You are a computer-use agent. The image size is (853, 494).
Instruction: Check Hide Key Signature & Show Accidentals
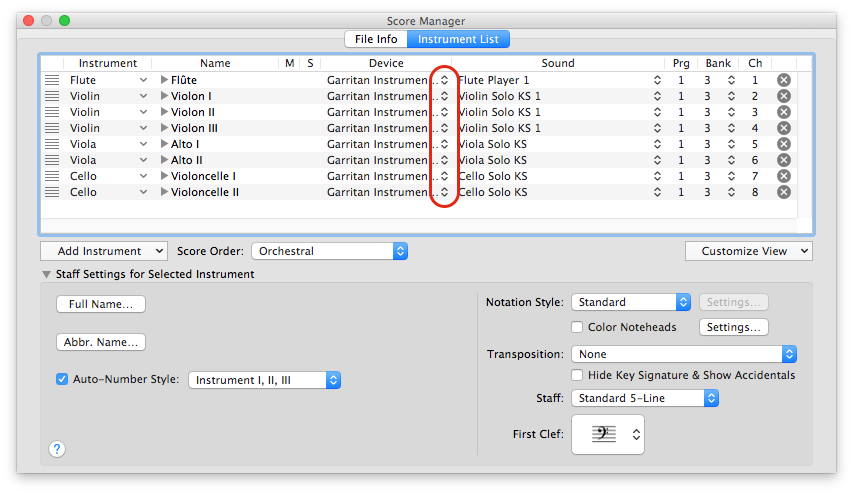577,375
